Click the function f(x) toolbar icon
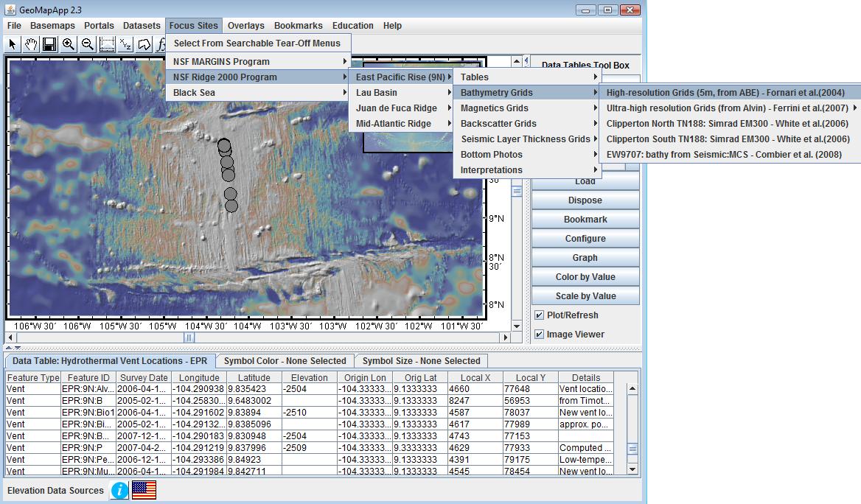The image size is (861, 504). (162, 44)
